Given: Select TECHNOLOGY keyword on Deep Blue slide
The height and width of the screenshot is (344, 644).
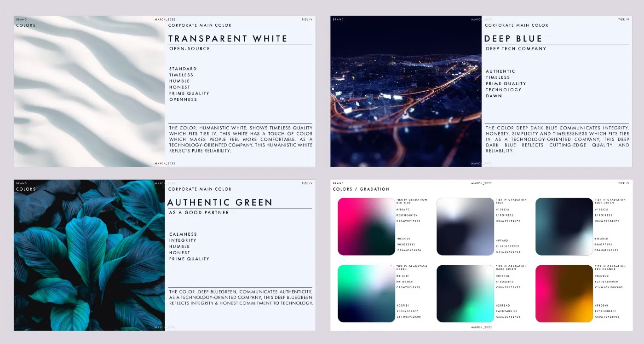Looking at the screenshot, I should click(x=504, y=90).
